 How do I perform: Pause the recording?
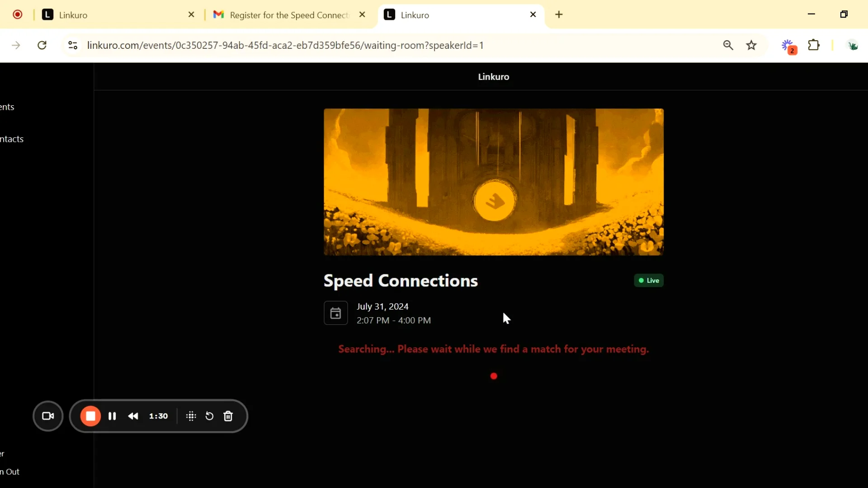coord(112,416)
